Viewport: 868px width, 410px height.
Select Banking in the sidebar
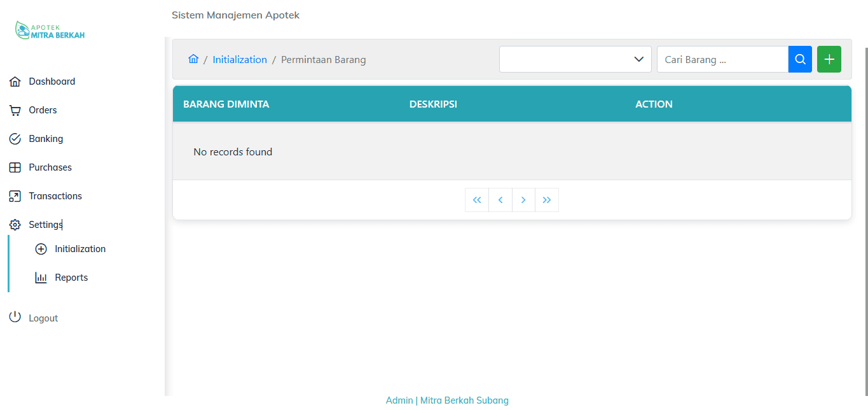[x=46, y=139]
